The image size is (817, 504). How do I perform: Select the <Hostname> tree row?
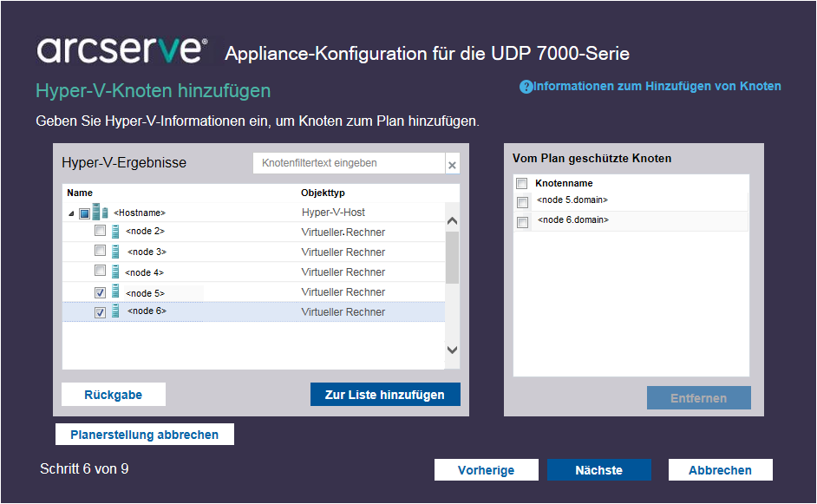tap(254, 213)
